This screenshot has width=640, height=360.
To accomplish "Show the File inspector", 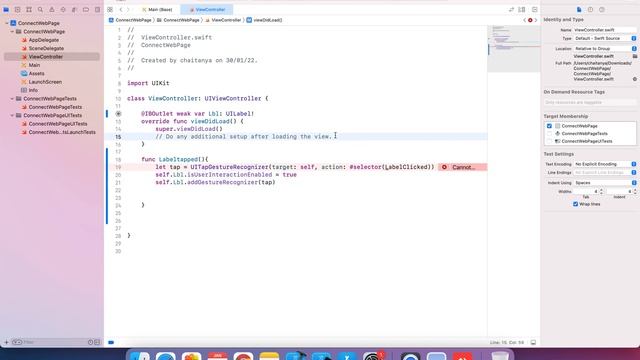I will click(x=579, y=9).
